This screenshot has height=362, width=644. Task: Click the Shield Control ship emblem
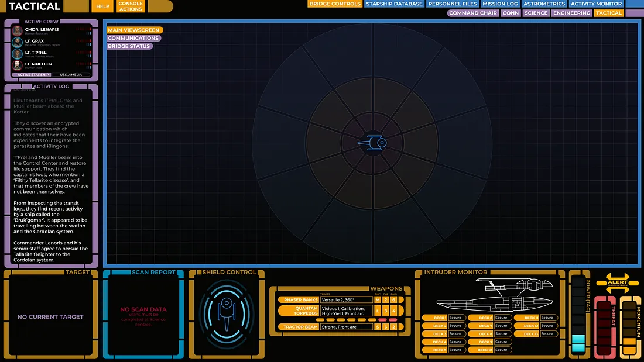(227, 310)
